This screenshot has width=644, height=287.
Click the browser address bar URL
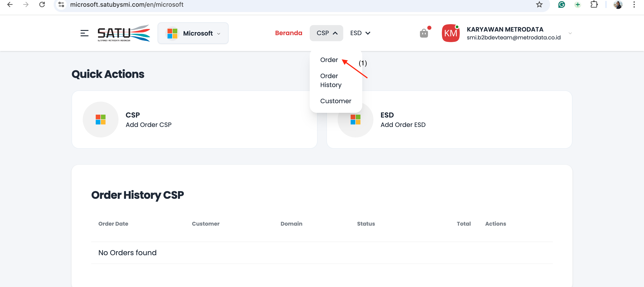pyautogui.click(x=127, y=4)
